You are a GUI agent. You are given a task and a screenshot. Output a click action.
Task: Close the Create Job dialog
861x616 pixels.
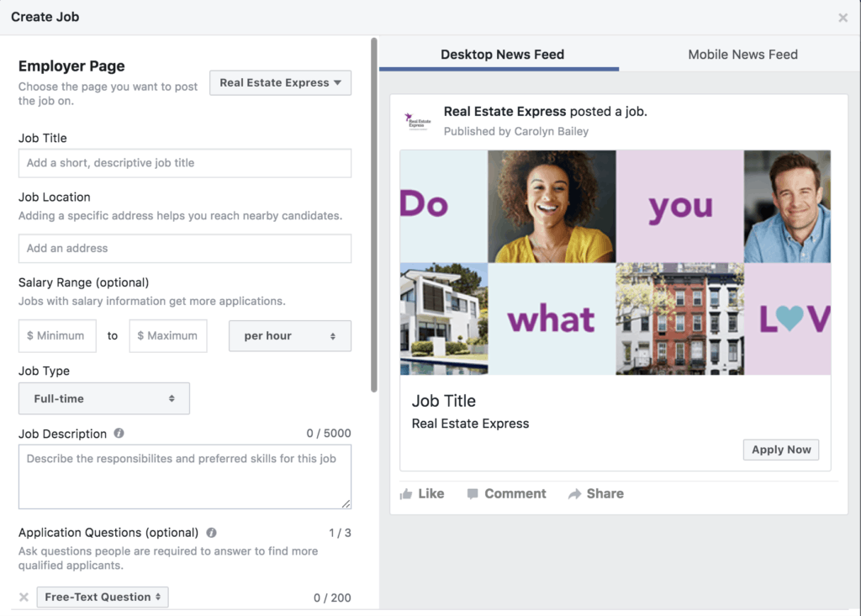tap(843, 18)
